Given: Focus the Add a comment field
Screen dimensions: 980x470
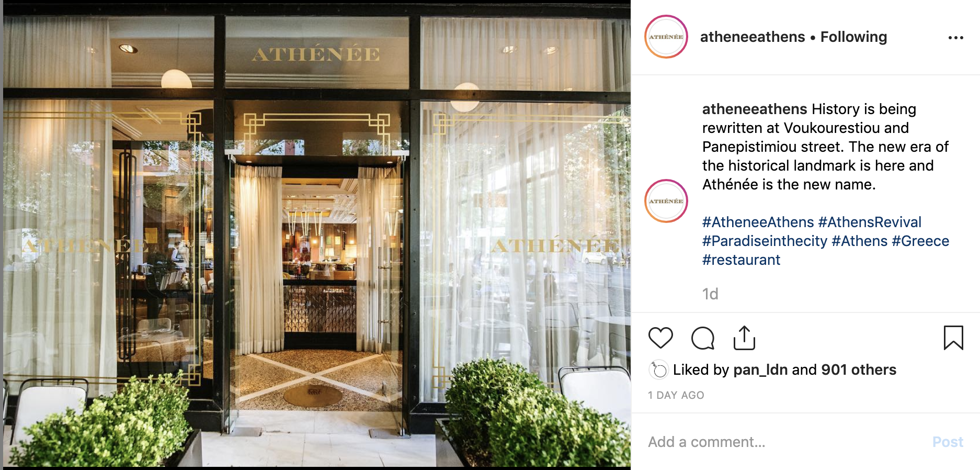Looking at the screenshot, I should click(784, 442).
